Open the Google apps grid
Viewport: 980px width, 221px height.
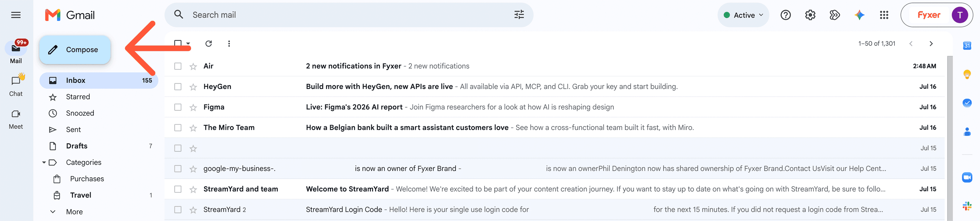click(x=884, y=15)
